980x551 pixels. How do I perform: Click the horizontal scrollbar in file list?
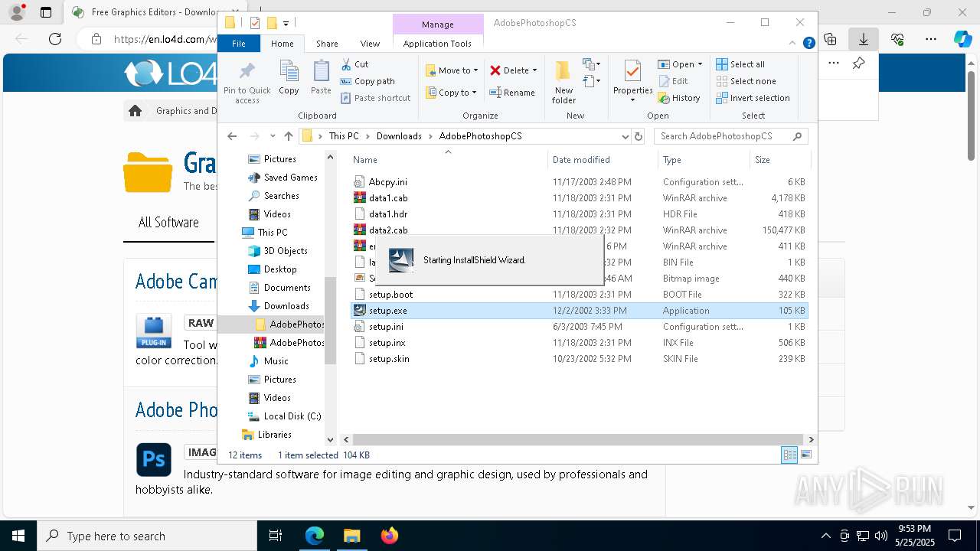[x=578, y=439]
